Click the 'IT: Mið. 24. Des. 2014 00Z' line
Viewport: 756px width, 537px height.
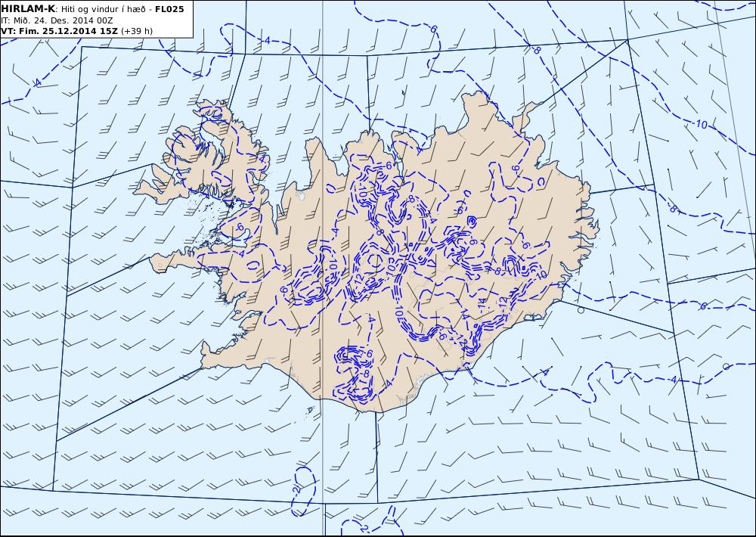[x=57, y=20]
